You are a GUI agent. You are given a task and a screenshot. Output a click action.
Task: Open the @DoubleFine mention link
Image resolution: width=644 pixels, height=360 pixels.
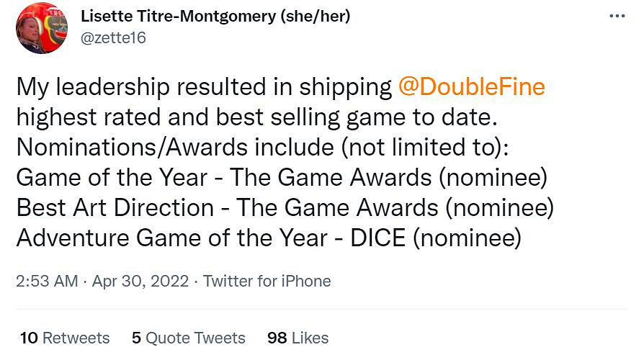(x=471, y=87)
